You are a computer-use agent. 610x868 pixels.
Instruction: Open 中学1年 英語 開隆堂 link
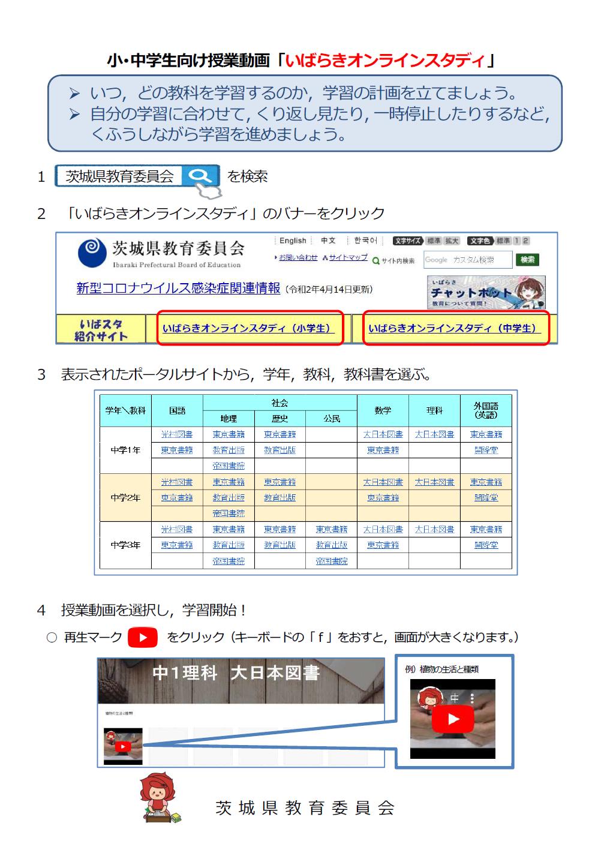coord(486,450)
